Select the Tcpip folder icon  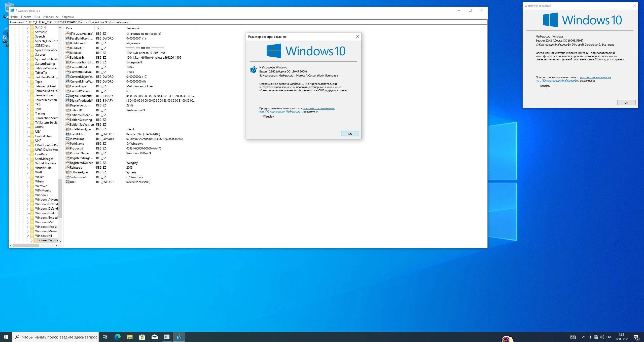(x=32, y=82)
